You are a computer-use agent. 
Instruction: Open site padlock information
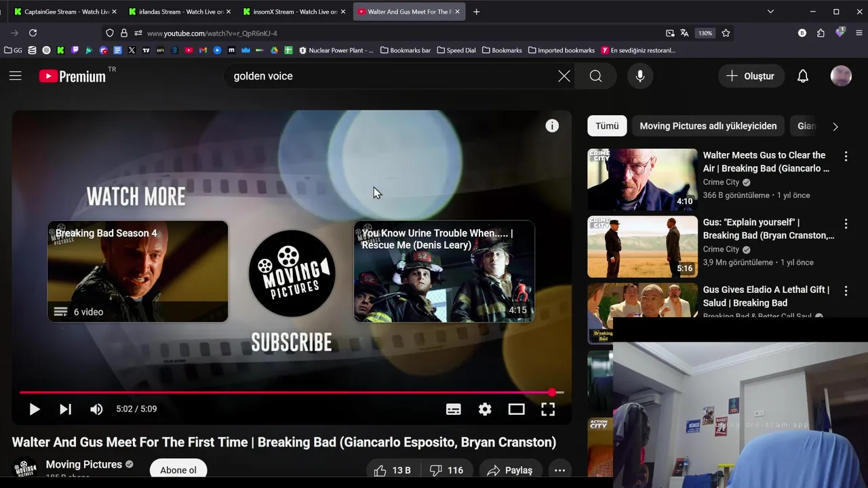(124, 33)
